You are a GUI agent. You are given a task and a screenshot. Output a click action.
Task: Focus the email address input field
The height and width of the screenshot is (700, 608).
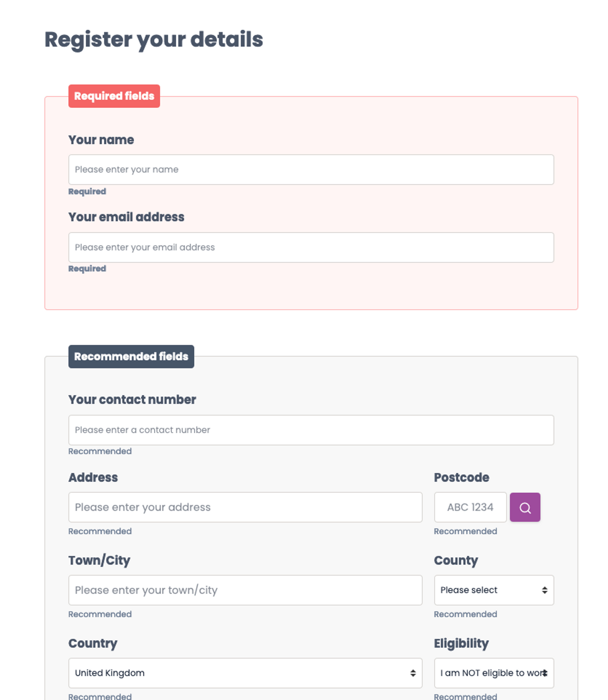coord(311,247)
